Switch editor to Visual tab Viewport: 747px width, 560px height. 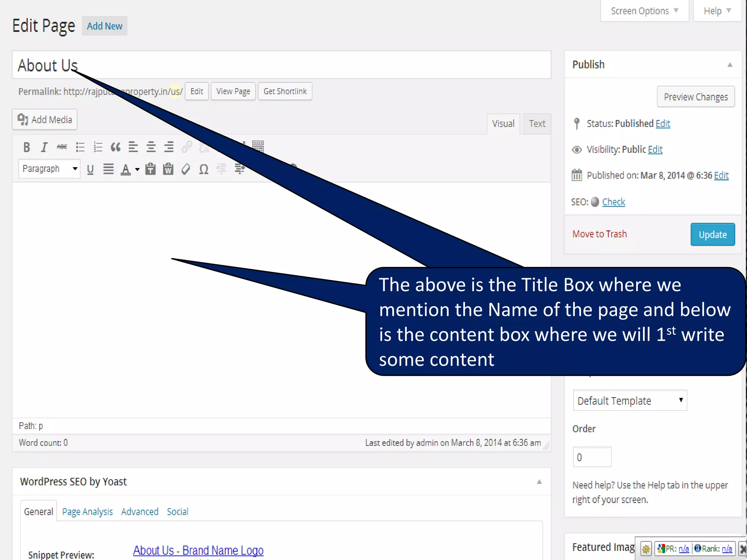[x=503, y=124]
